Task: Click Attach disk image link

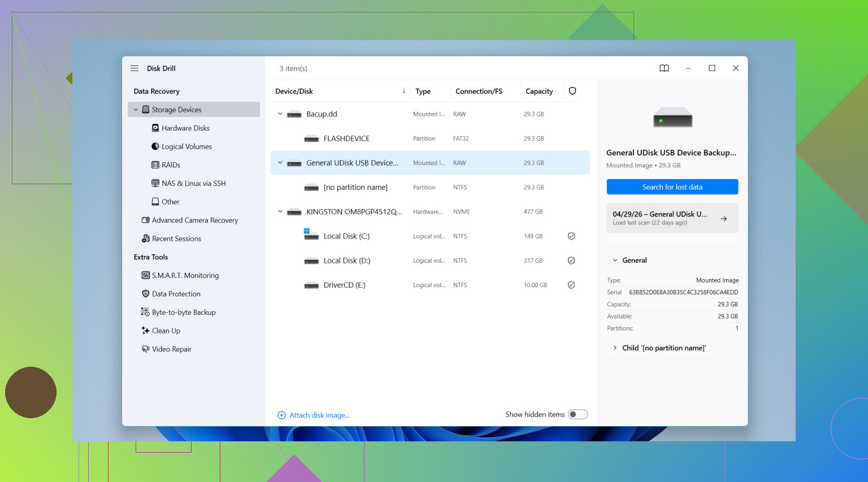Action: point(319,415)
